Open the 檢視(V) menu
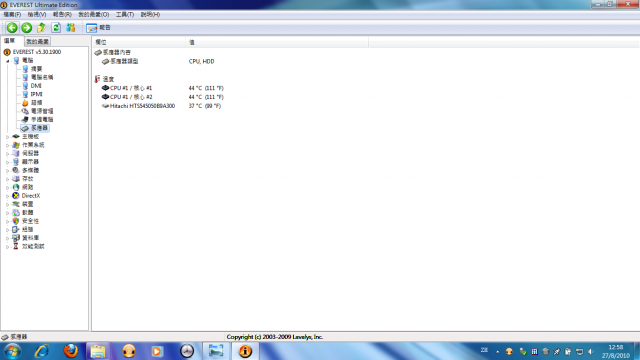The width and height of the screenshot is (640, 360). (x=37, y=14)
